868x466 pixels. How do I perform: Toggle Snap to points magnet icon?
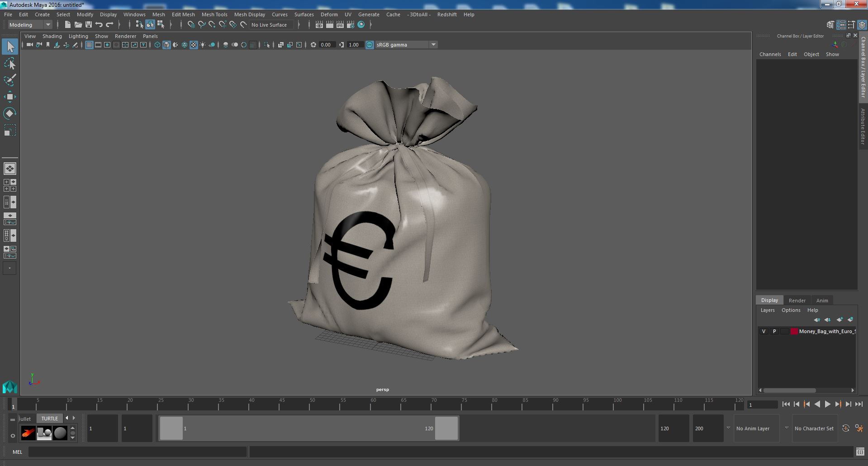point(212,25)
